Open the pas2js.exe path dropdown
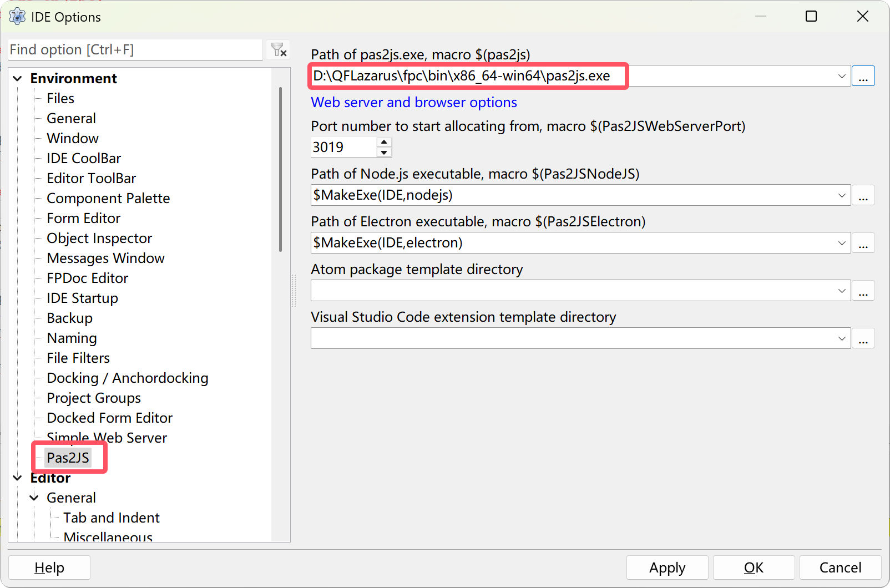The image size is (890, 588). pos(842,76)
